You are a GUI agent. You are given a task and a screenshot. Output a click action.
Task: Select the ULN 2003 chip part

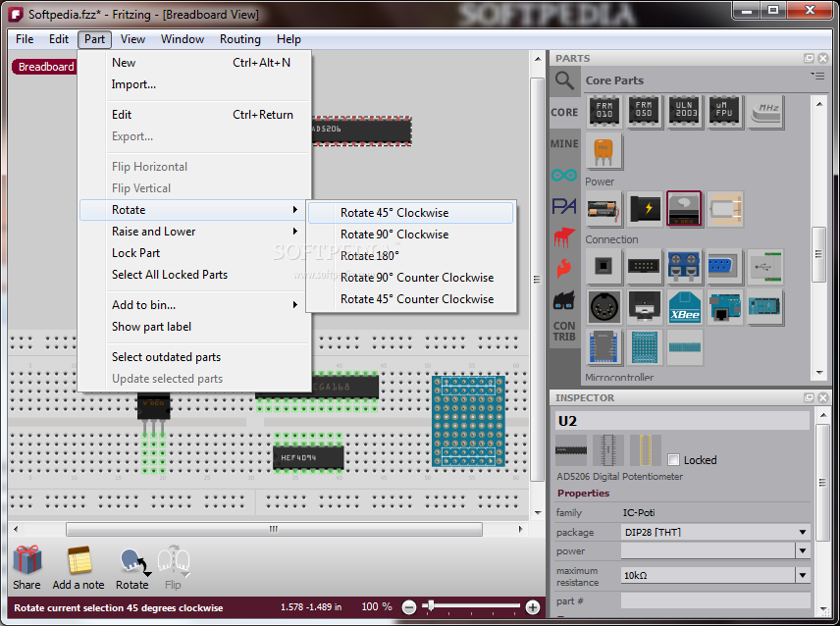click(686, 112)
